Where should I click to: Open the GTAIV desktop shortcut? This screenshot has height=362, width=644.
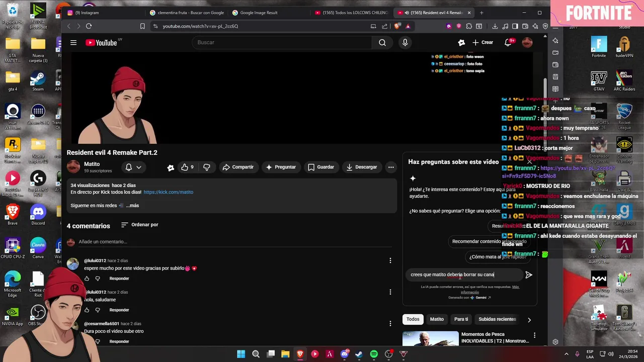[x=599, y=81]
